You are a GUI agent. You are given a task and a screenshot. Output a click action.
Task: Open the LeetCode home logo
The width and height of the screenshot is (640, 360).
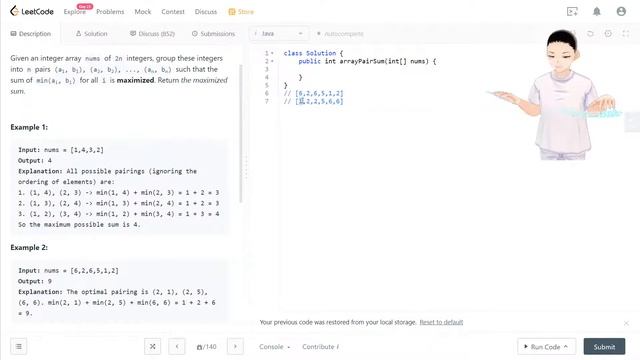pyautogui.click(x=31, y=11)
